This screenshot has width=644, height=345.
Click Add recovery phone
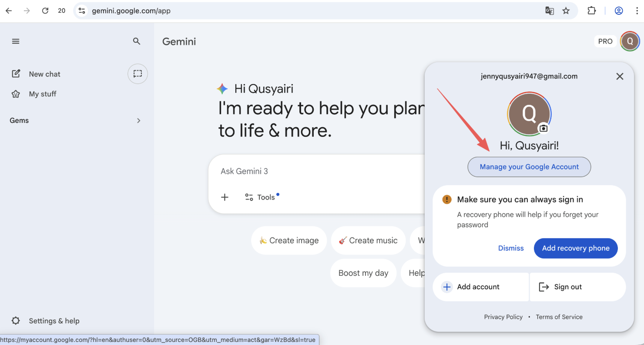click(576, 248)
